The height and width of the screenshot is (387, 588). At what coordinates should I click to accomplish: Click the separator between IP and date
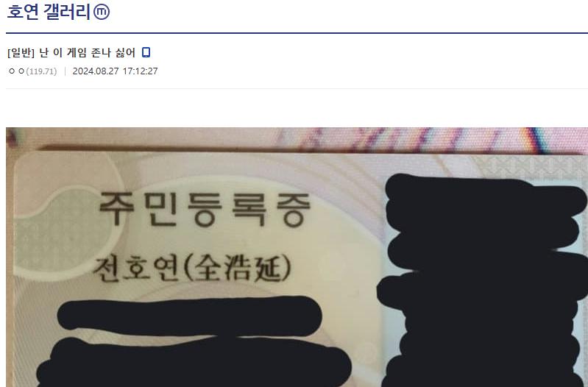click(x=65, y=71)
